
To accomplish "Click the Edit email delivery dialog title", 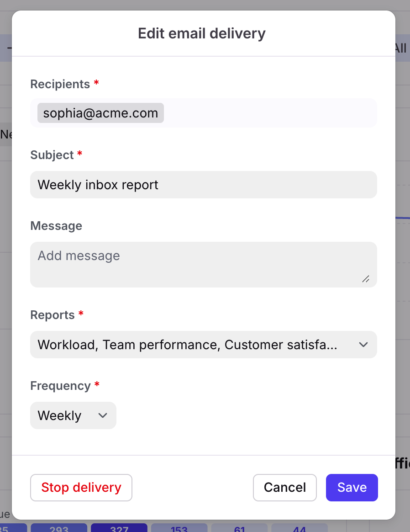I will tap(202, 33).
